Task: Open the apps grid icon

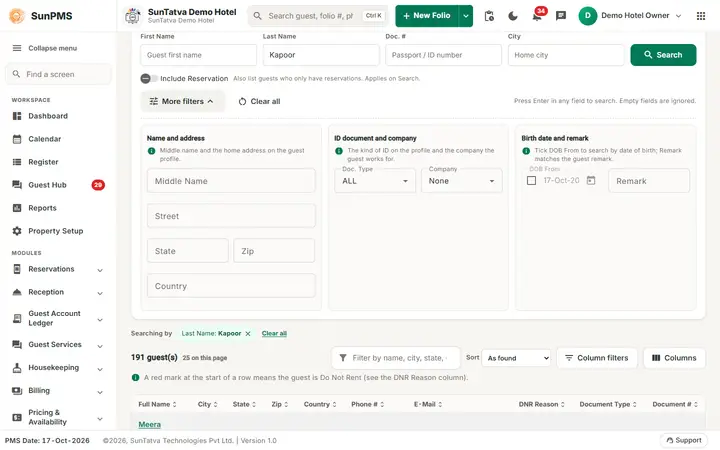Action: pos(701,16)
